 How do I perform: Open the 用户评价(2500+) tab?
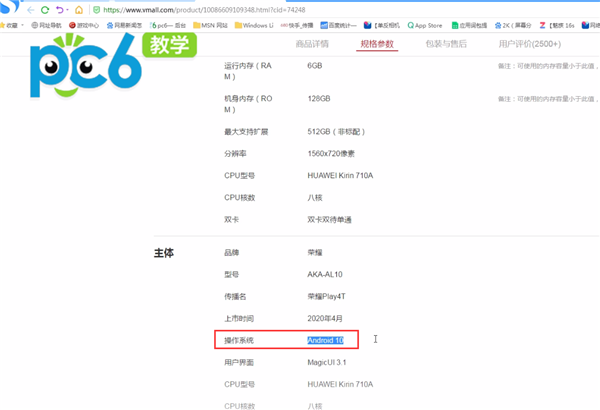tap(530, 44)
